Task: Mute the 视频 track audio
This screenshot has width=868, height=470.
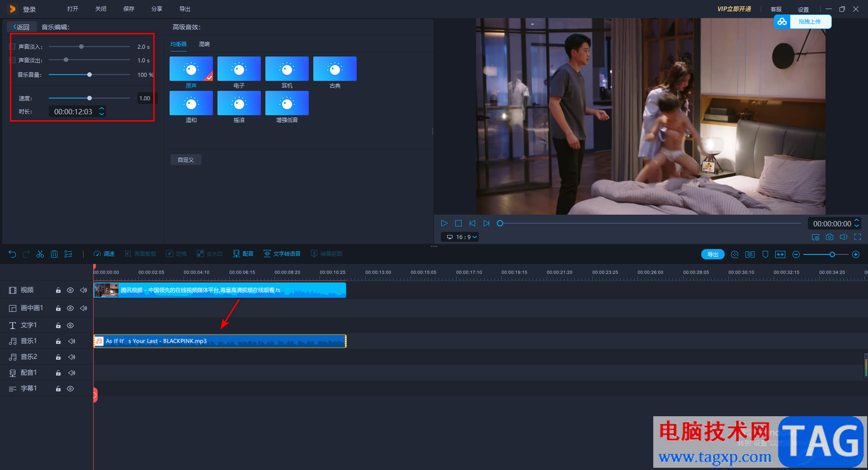Action: point(84,290)
